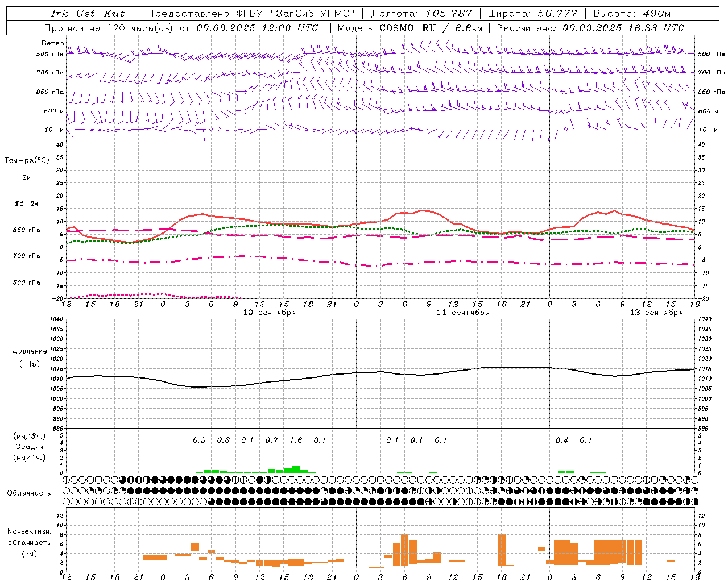Click the 0.4 precipitation total value
The height and width of the screenshot is (582, 728).
tap(562, 440)
